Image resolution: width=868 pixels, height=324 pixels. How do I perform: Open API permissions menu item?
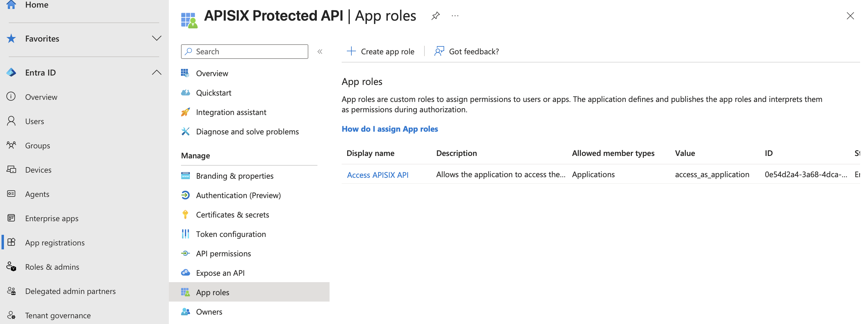[223, 254]
